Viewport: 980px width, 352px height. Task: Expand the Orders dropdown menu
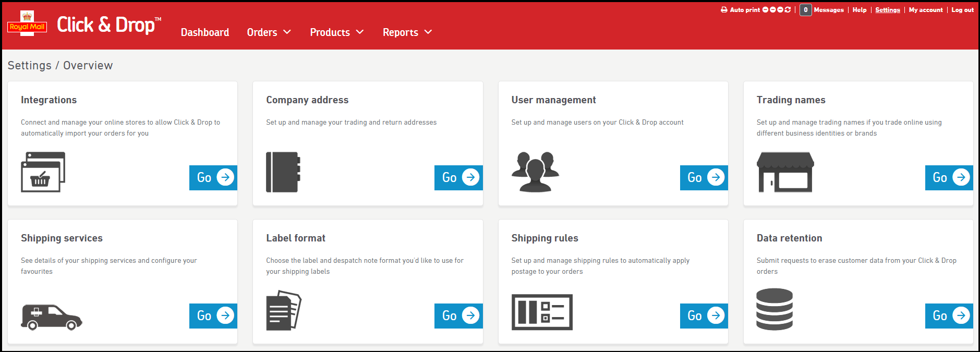coord(269,32)
